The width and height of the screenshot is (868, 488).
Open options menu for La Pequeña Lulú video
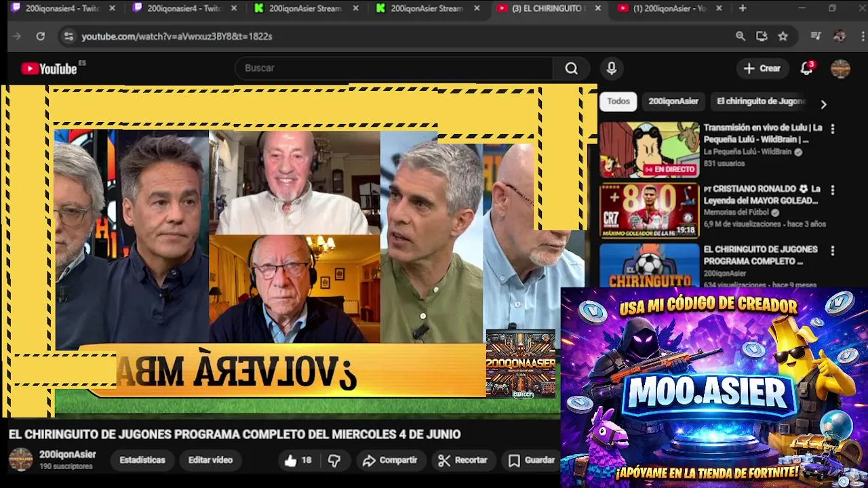pos(833,129)
